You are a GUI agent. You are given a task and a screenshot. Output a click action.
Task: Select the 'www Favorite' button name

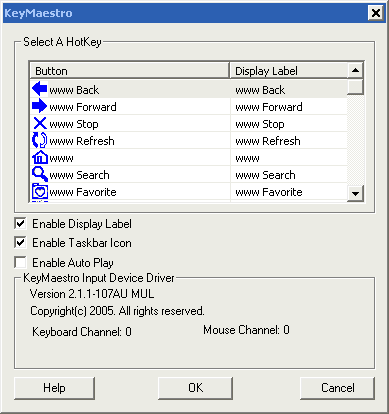click(83, 192)
